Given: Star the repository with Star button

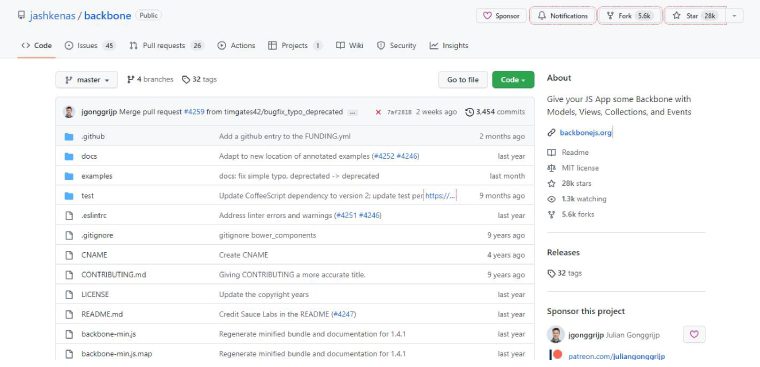Looking at the screenshot, I should pyautogui.click(x=695, y=16).
